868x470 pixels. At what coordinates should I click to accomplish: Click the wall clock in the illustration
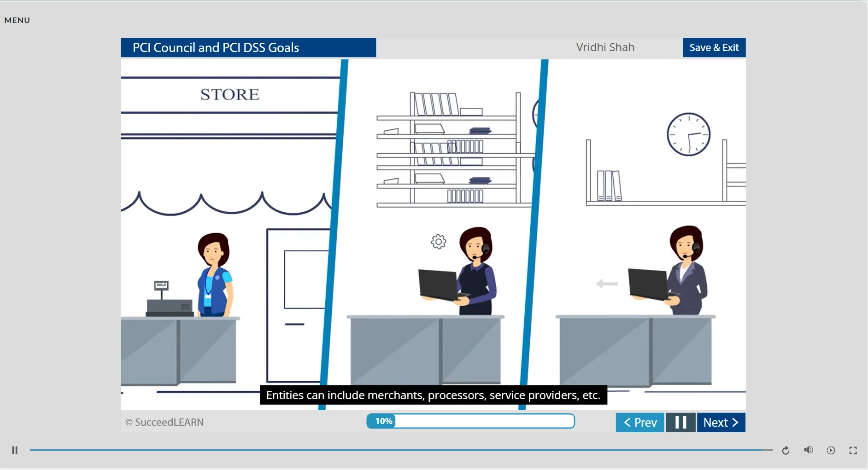point(689,134)
